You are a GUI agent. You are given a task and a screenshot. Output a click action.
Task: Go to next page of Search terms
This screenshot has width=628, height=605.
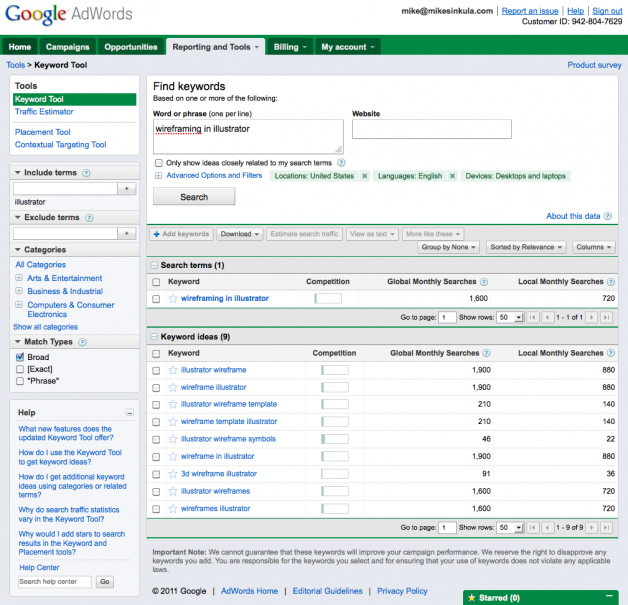(591, 318)
